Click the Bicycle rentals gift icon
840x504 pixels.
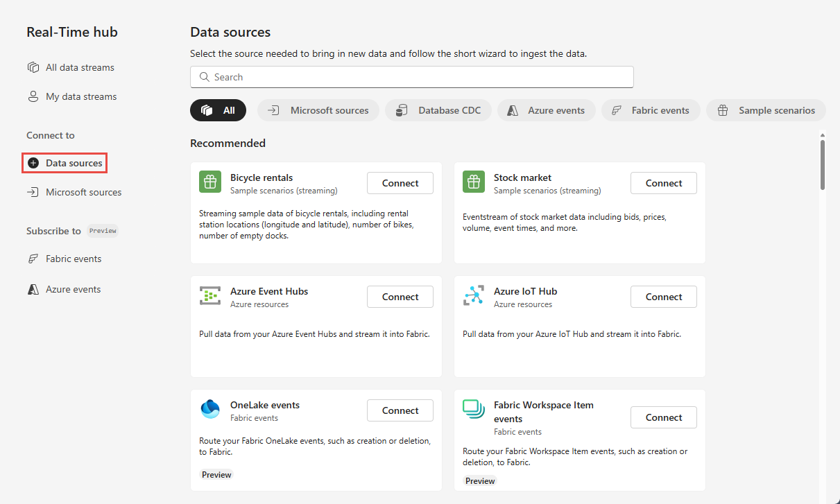(210, 182)
